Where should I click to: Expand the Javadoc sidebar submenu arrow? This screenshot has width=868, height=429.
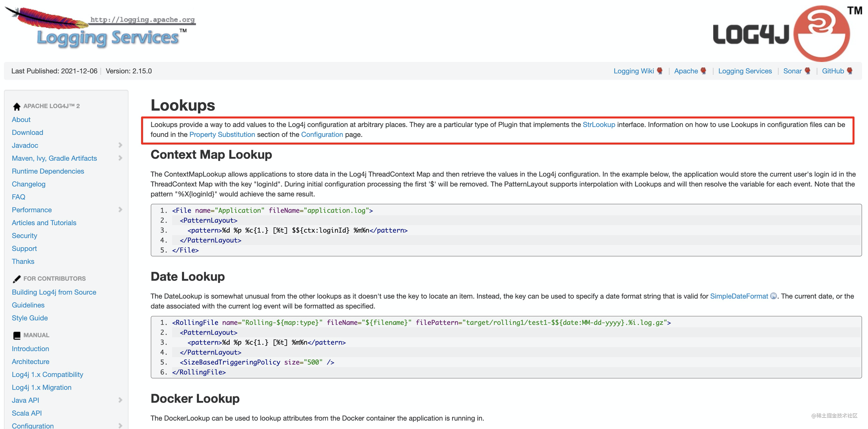click(x=120, y=145)
